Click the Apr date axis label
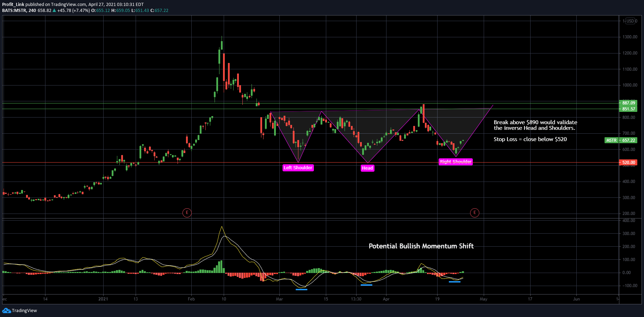This screenshot has height=317, width=644. [x=386, y=299]
